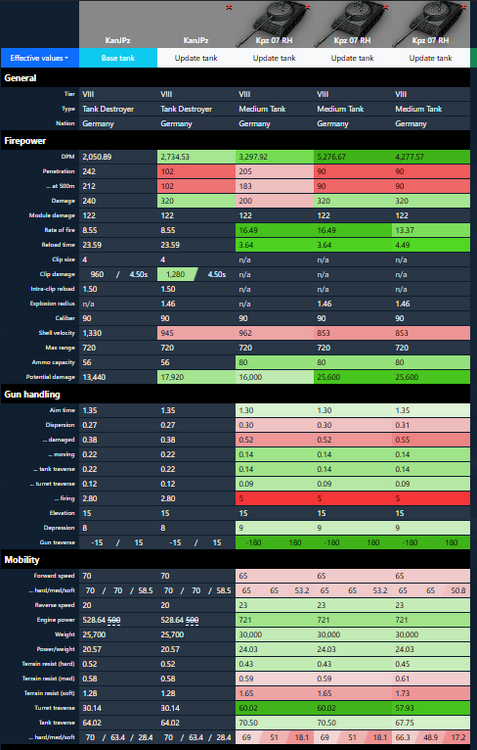Viewport: 477px width, 750px height.
Task: Open the Effective values dropdown
Action: tap(39, 58)
